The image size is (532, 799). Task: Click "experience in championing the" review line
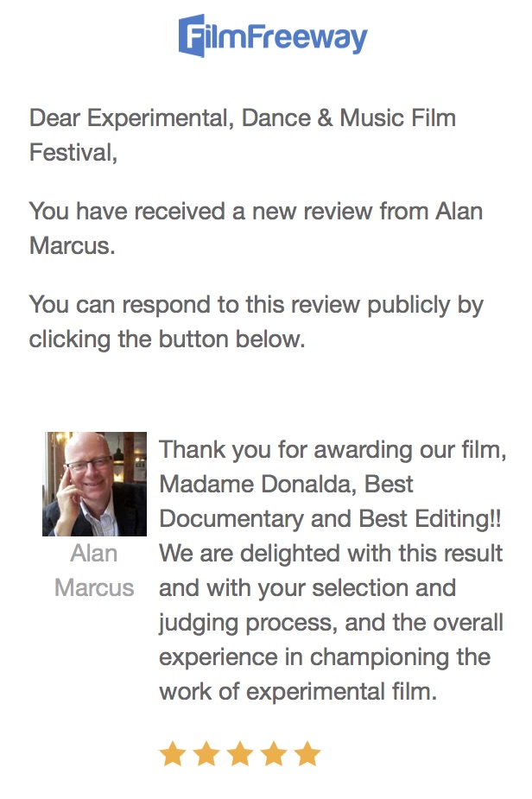point(325,657)
